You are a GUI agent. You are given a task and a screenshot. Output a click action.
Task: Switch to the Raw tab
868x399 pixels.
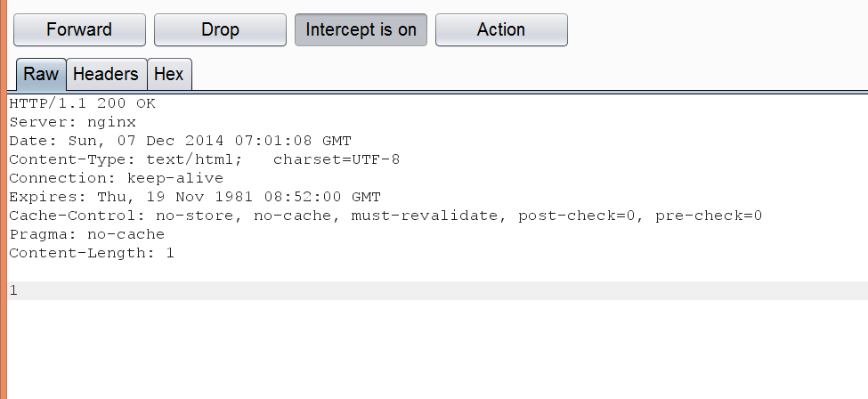tap(41, 74)
